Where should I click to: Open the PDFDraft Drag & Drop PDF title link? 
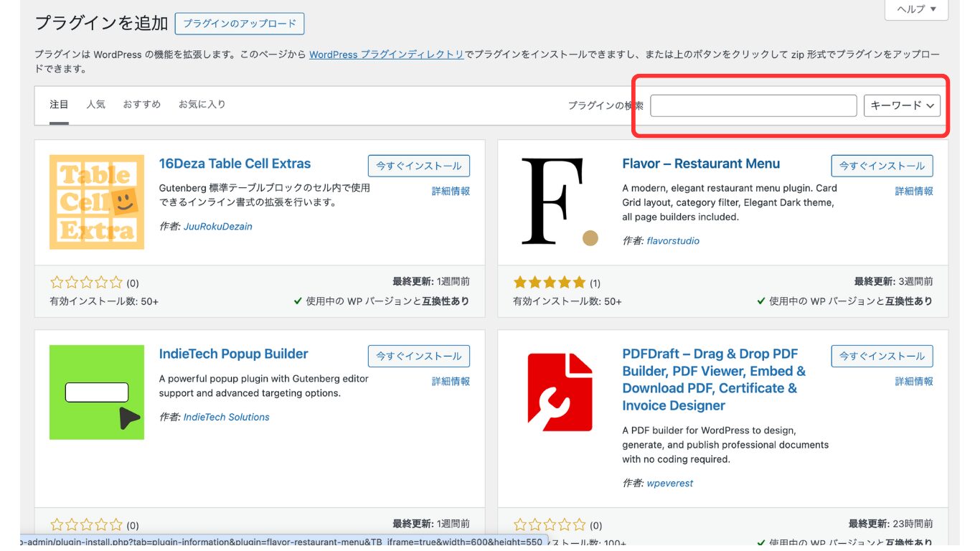pos(714,380)
